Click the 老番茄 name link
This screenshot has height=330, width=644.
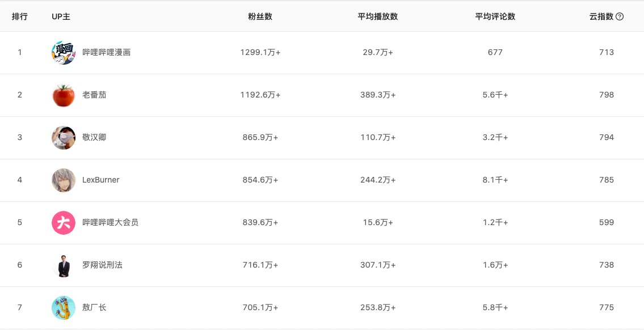(x=94, y=95)
